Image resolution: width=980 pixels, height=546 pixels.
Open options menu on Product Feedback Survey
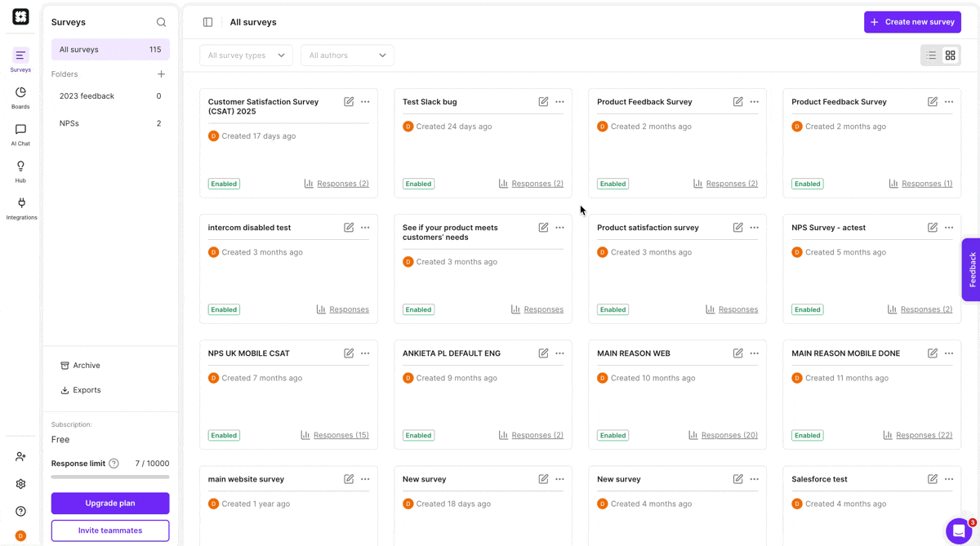(754, 101)
